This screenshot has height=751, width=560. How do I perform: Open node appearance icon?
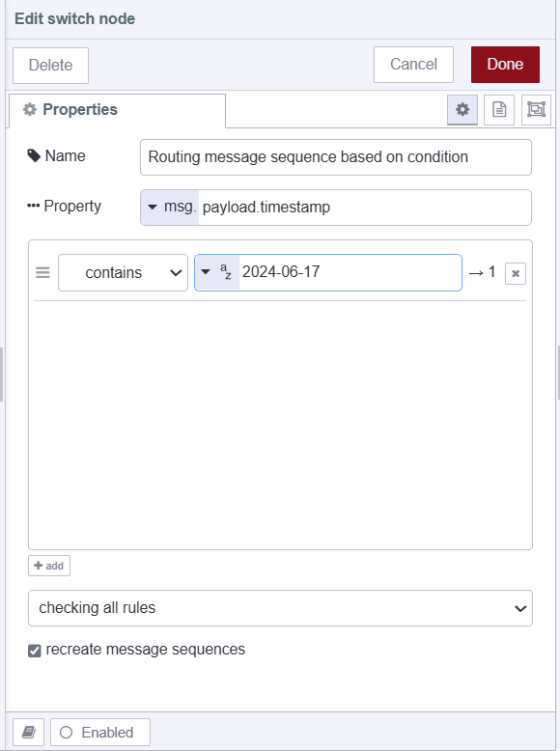click(x=536, y=110)
